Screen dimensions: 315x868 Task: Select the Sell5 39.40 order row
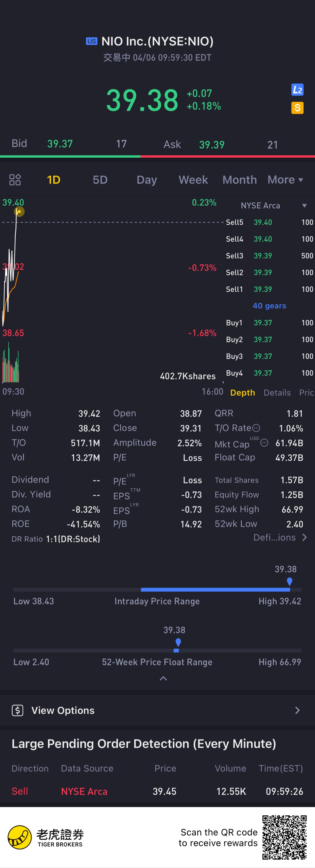pyautogui.click(x=270, y=222)
